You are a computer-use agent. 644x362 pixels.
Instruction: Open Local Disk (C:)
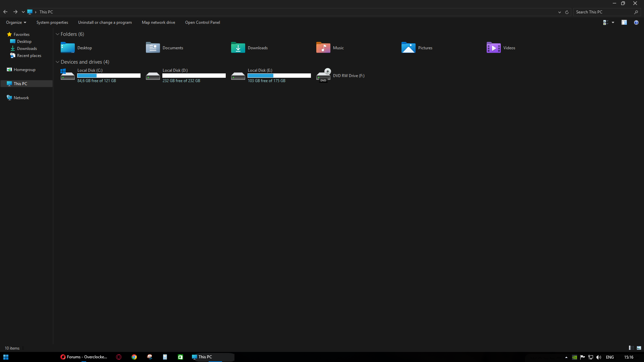click(90, 70)
